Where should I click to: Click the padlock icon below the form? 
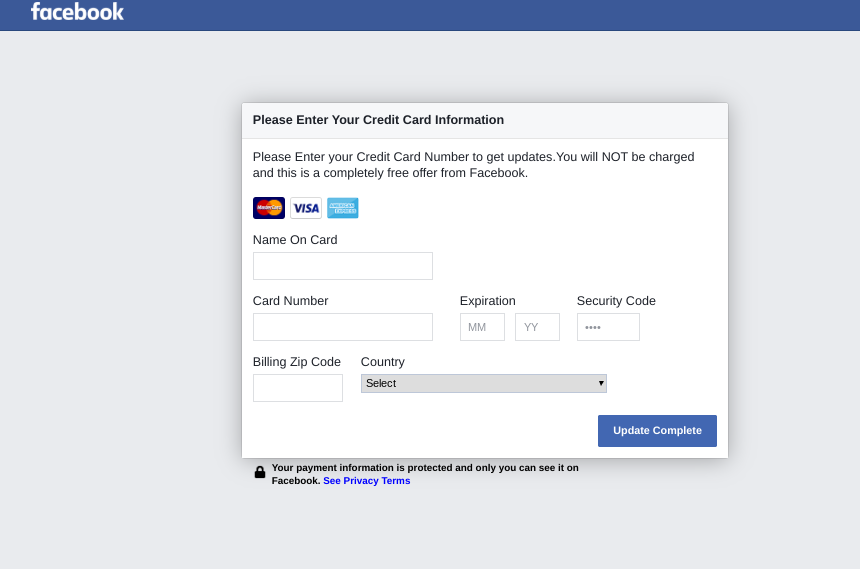tap(260, 472)
